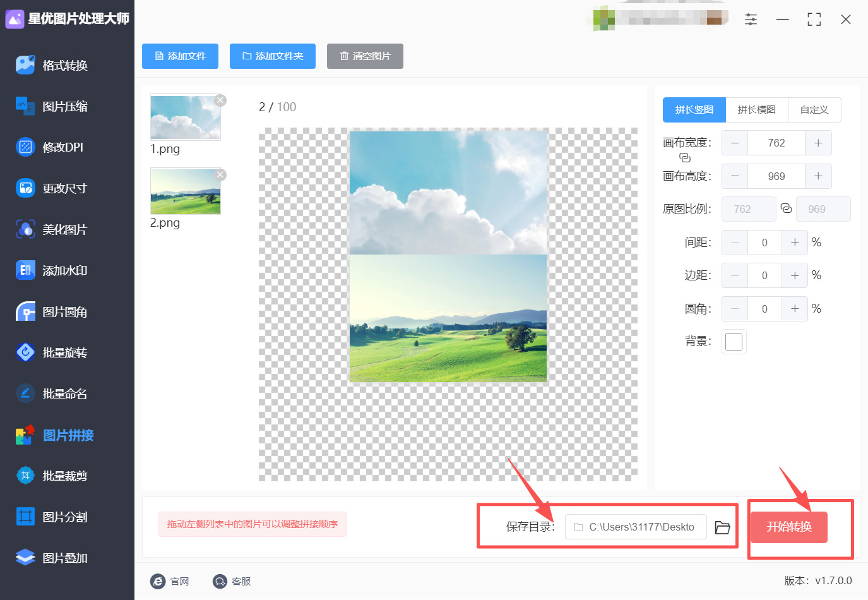Open the 客服 link text
This screenshot has width=868, height=600.
[x=242, y=582]
